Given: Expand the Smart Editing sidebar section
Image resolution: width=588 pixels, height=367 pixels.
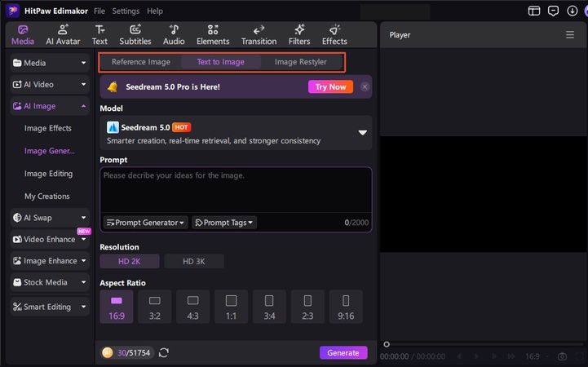Looking at the screenshot, I should tap(50, 307).
